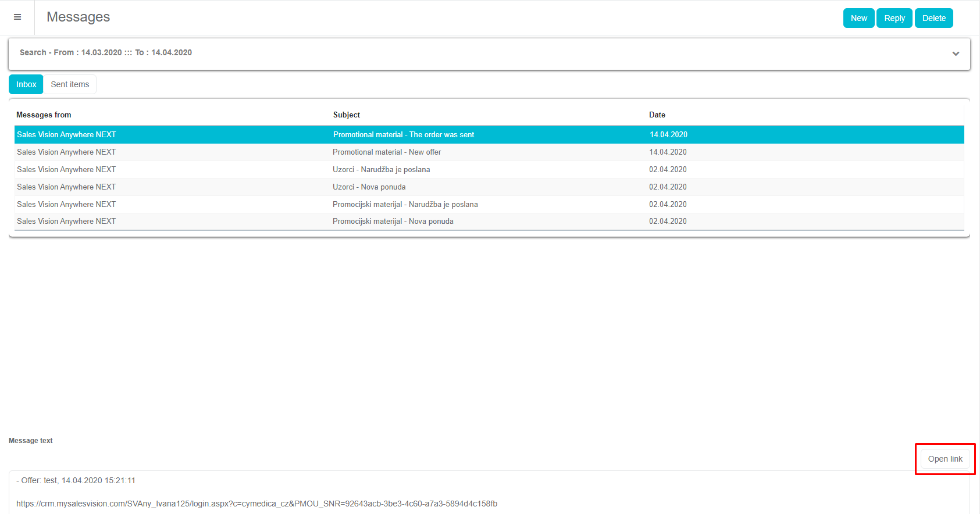Sort by Messages from column header
The width and height of the screenshot is (980, 514).
[x=44, y=115]
